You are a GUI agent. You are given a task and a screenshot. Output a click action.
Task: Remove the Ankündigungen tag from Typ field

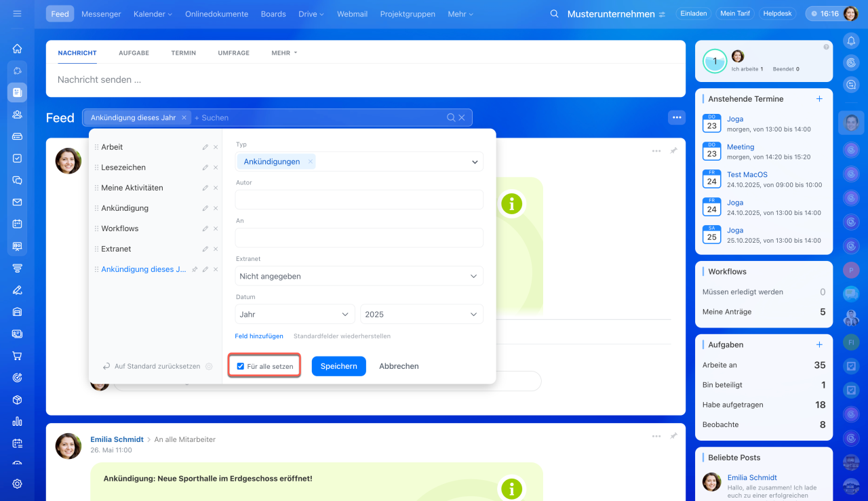311,162
